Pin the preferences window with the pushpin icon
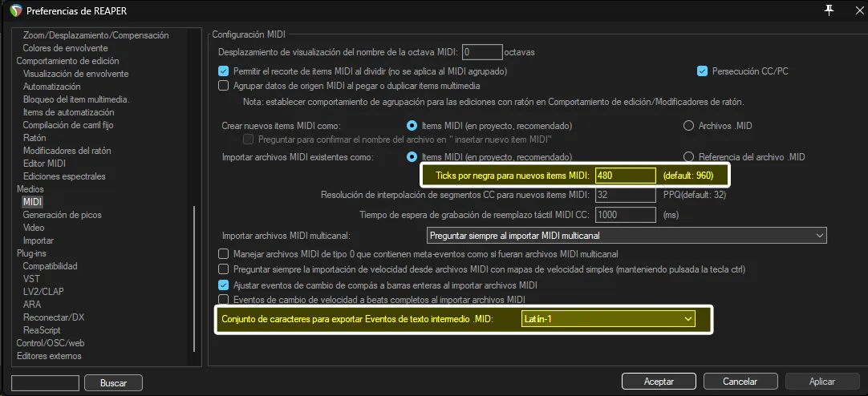Screen dimensions: 868x396 click(829, 10)
